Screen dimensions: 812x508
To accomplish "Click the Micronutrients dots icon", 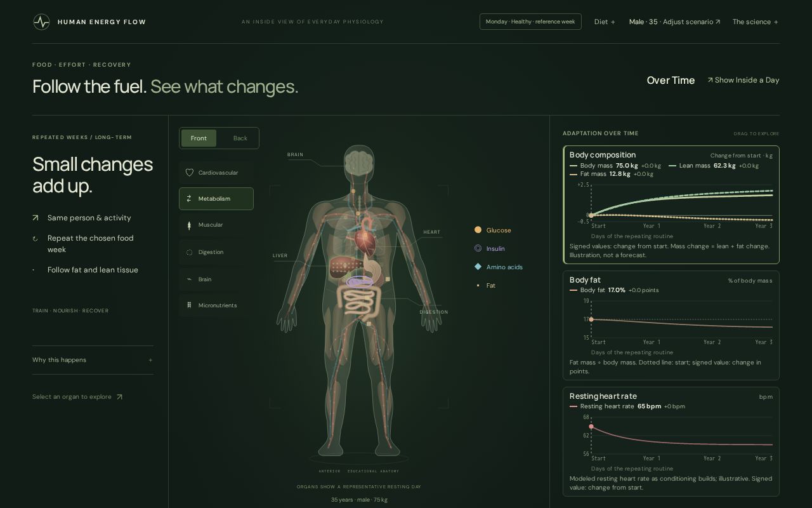I will (189, 305).
